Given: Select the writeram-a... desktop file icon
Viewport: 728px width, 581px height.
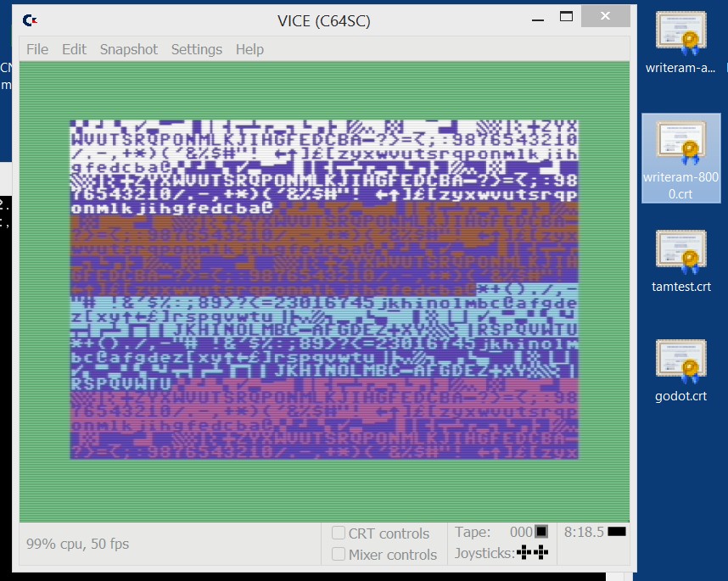Looking at the screenshot, I should click(x=681, y=42).
